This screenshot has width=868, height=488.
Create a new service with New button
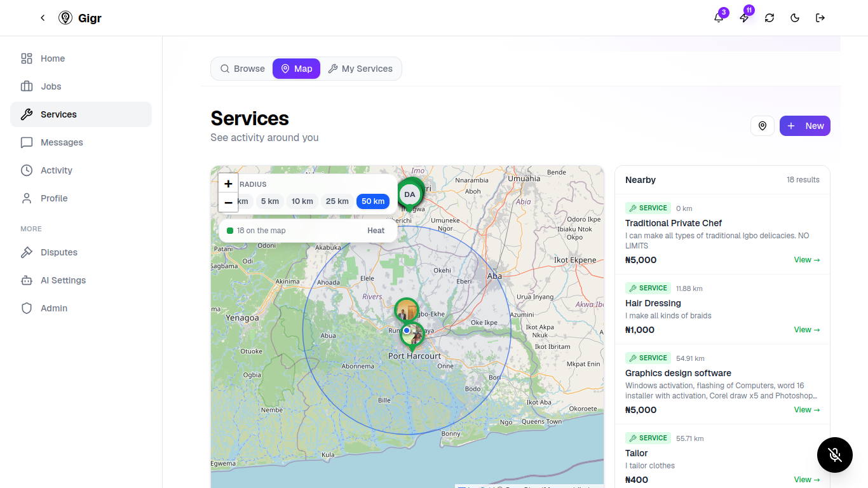click(x=805, y=126)
